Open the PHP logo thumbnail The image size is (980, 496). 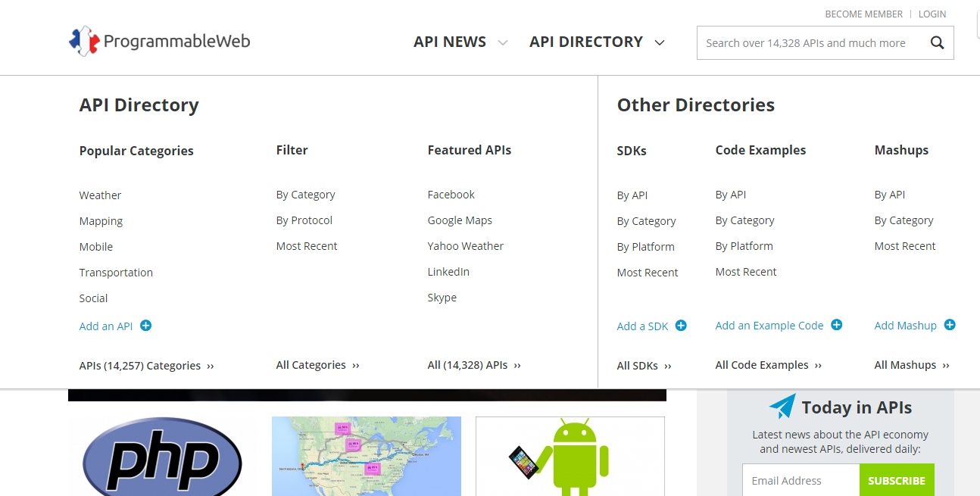(x=162, y=457)
